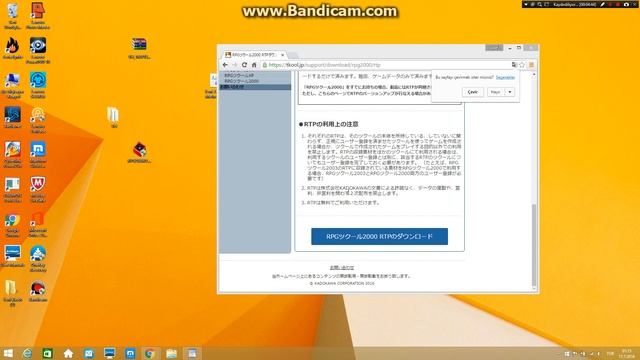
Task: Open the green store icon in taskbar
Action: click(48, 353)
